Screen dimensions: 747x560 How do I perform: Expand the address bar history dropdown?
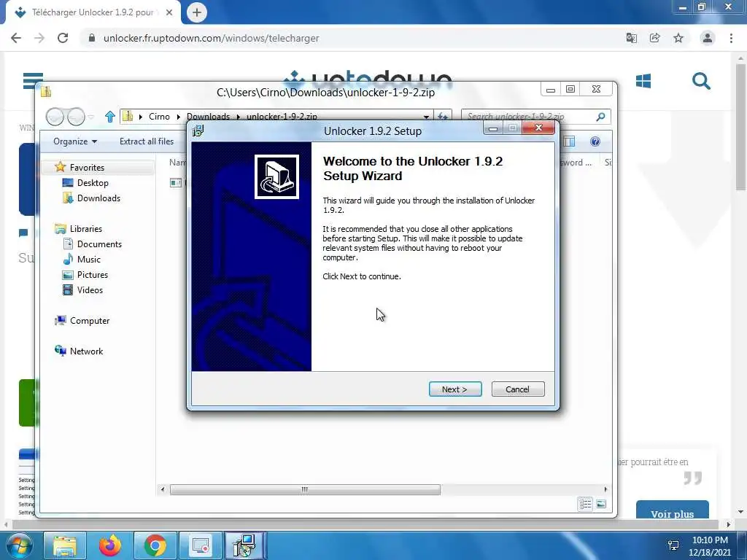pyautogui.click(x=426, y=116)
